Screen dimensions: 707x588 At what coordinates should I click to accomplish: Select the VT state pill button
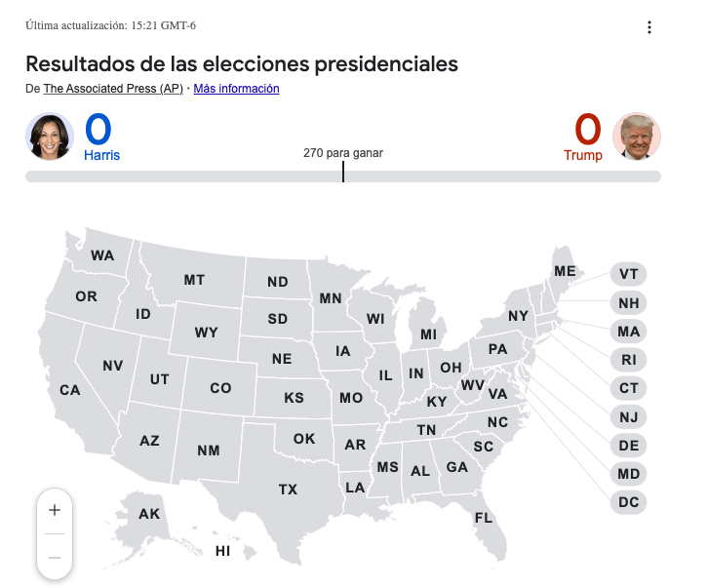pyautogui.click(x=628, y=274)
